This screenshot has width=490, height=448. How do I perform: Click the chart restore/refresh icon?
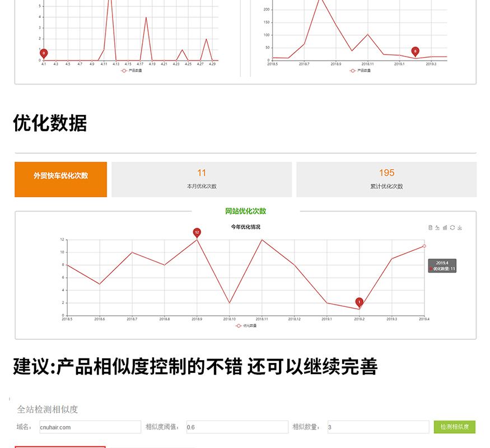point(452,227)
